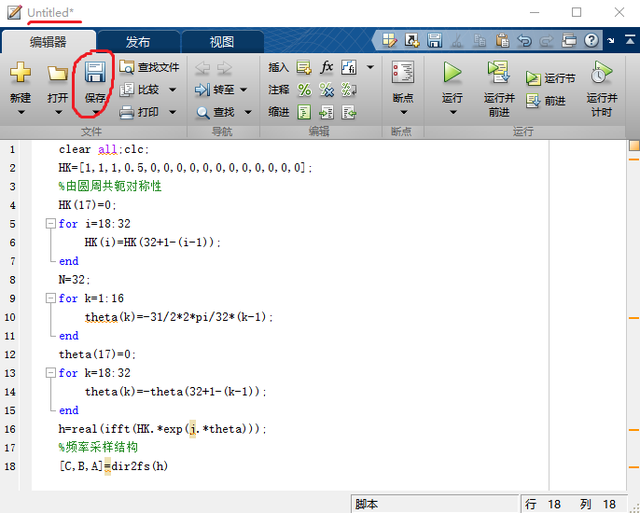This screenshot has width=640, height=513.
Task: Click the decrease indent icon
Action: tap(349, 112)
